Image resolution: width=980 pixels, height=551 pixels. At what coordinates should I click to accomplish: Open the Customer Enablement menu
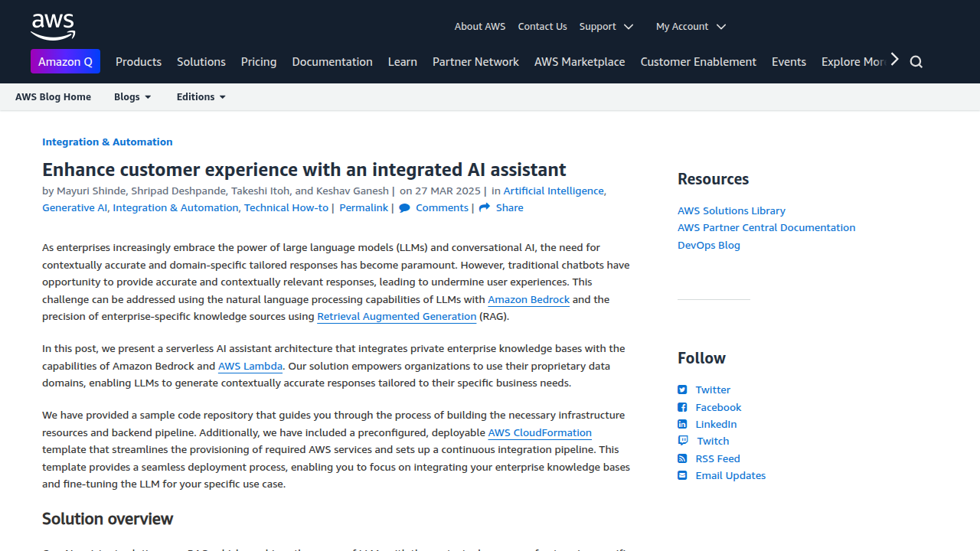tap(698, 62)
